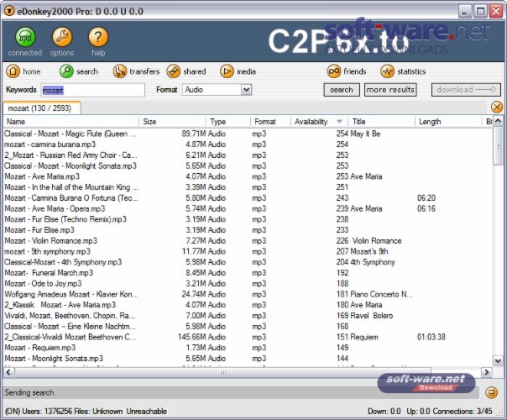Select 'Classical - Mozart - Magic Flute (Queen ...' row
Image resolution: width=507 pixels, height=420 pixels.
[248, 134]
